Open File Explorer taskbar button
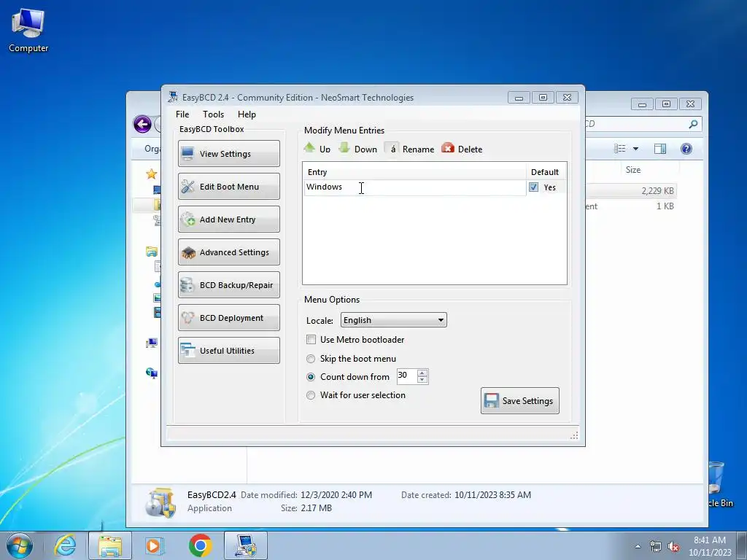The image size is (747, 560). click(110, 545)
